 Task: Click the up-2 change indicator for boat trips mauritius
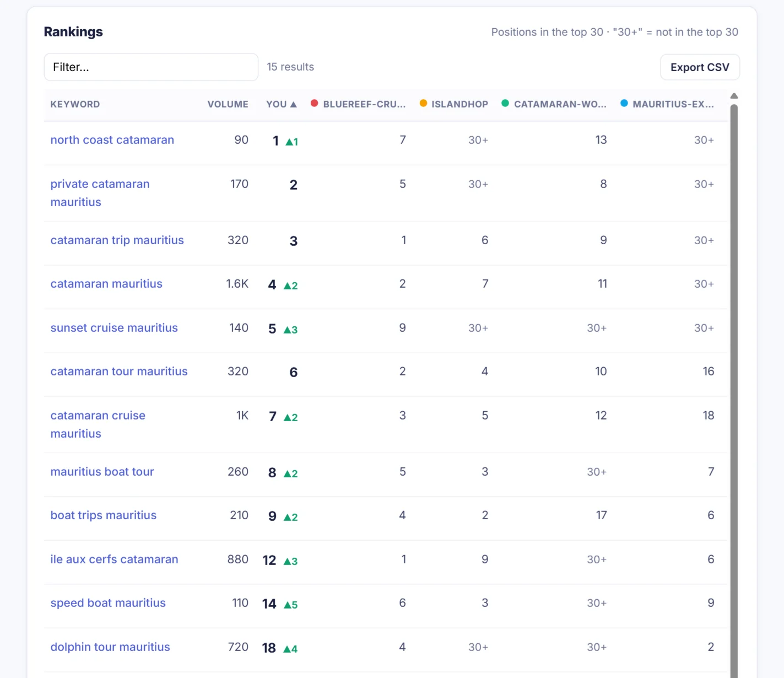pos(291,517)
